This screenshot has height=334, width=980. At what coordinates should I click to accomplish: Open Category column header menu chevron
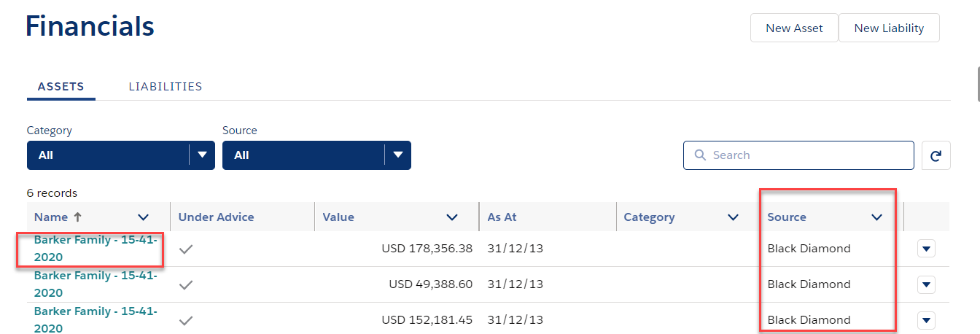tap(734, 217)
